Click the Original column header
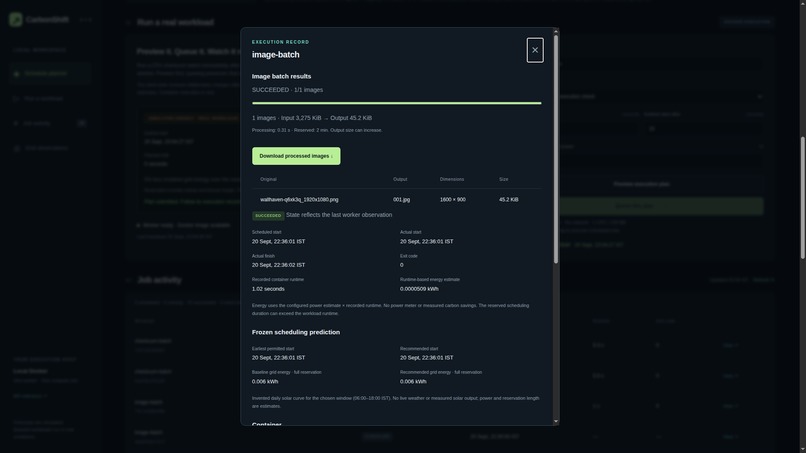Viewport: 806px width, 453px height. tap(268, 179)
